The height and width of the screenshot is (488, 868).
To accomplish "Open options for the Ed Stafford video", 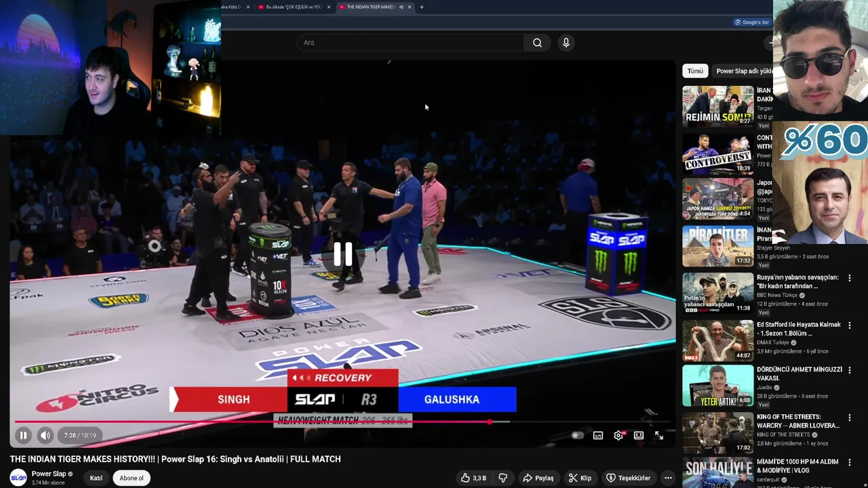I will 850,325.
